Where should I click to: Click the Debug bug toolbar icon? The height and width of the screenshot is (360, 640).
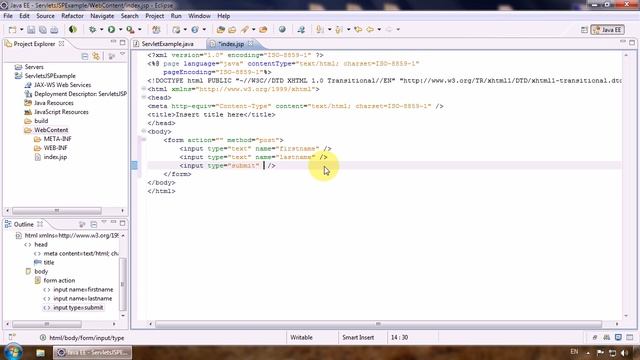[x=93, y=29]
